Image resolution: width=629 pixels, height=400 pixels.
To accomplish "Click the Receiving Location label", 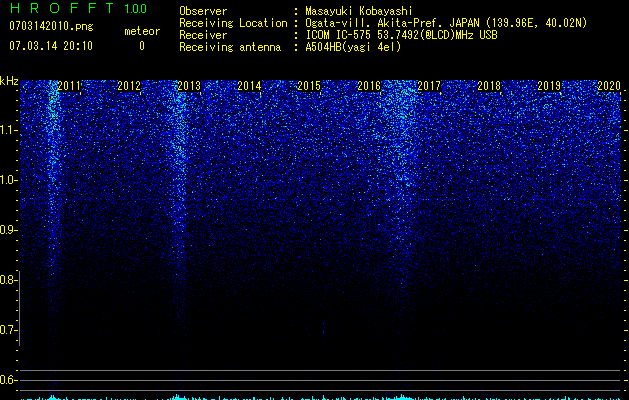I will [x=233, y=23].
